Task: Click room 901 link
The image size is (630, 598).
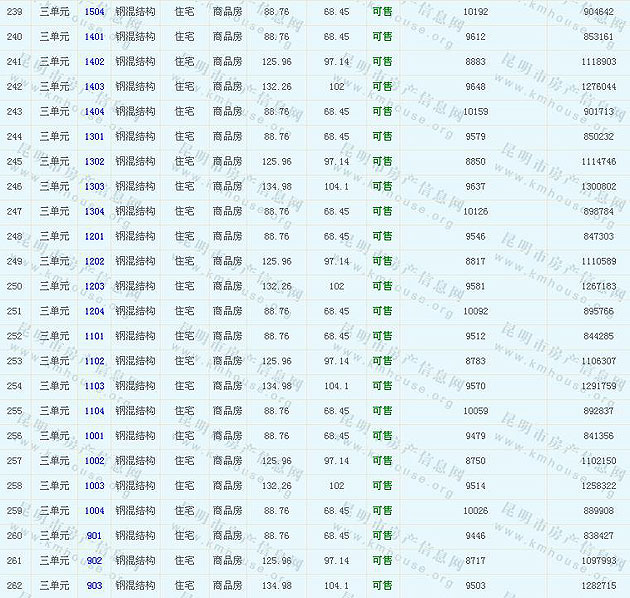Action: coord(94,536)
